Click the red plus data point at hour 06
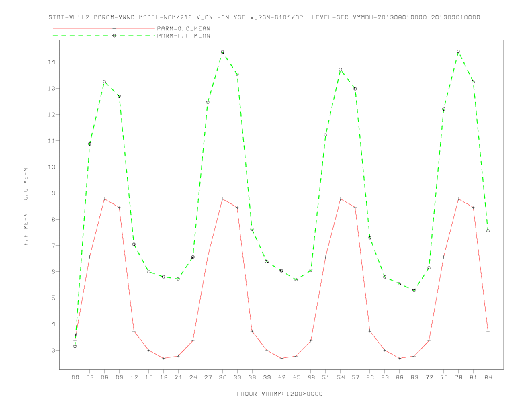Viewport: 532px width, 411px height. tap(105, 199)
